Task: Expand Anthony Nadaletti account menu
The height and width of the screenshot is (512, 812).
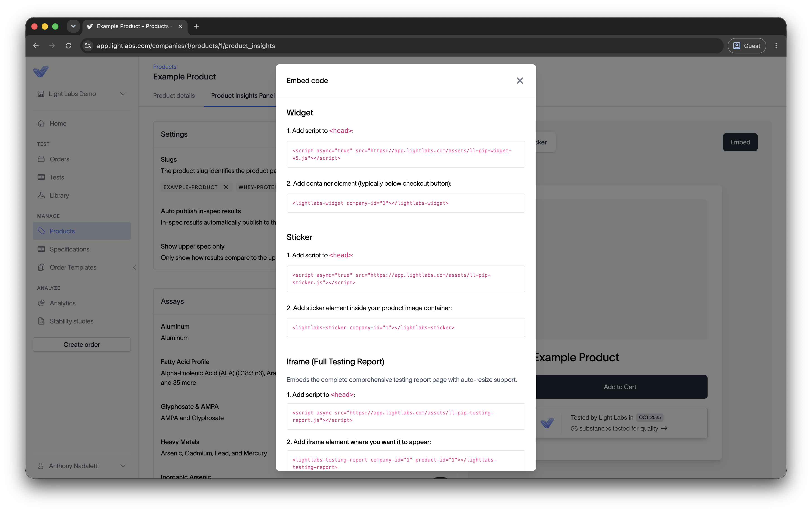Action: [123, 466]
